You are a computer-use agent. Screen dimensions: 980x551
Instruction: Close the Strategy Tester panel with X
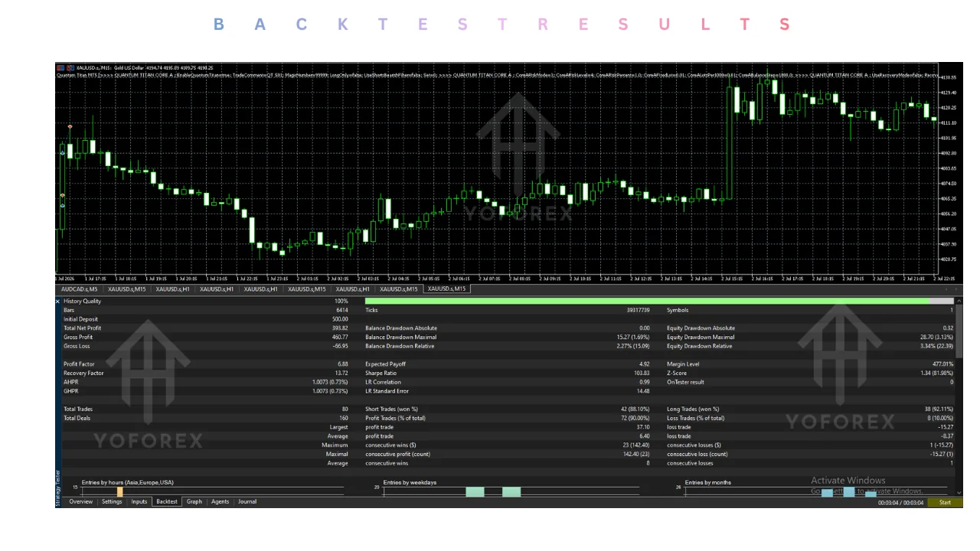[57, 302]
